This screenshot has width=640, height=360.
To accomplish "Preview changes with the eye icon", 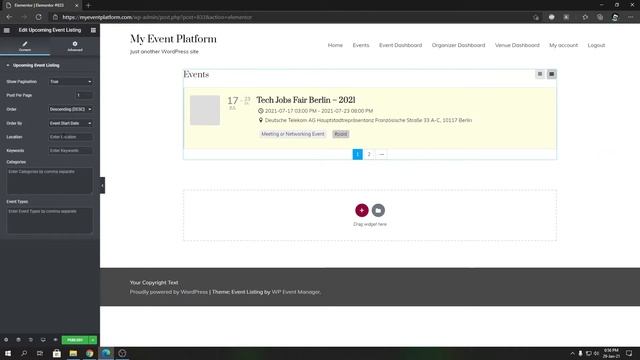I will (56, 340).
